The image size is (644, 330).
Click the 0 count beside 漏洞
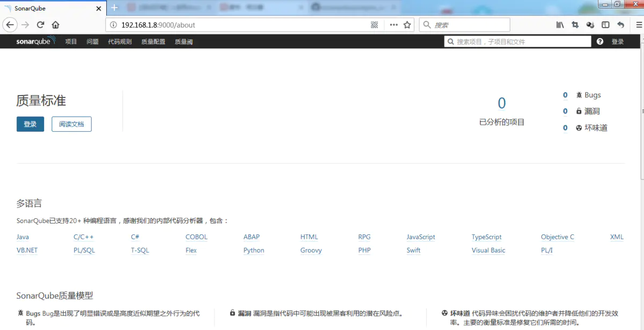(565, 111)
